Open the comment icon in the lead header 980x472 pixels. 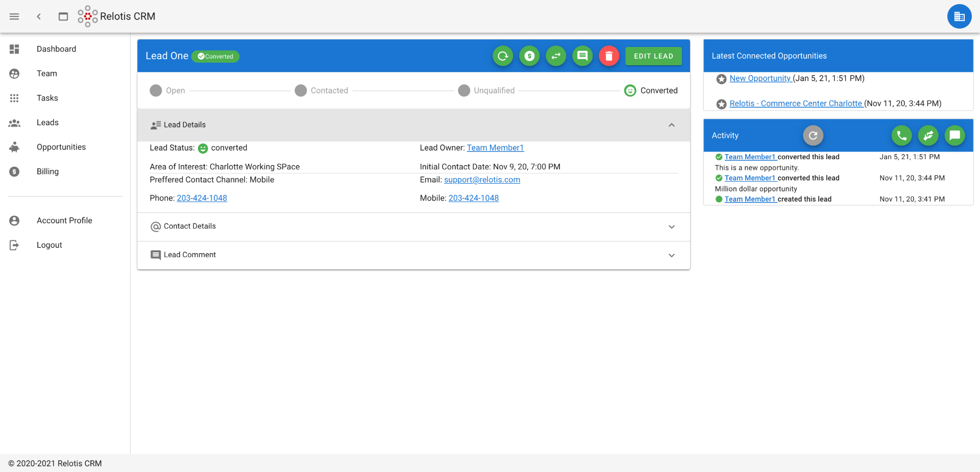coord(582,56)
